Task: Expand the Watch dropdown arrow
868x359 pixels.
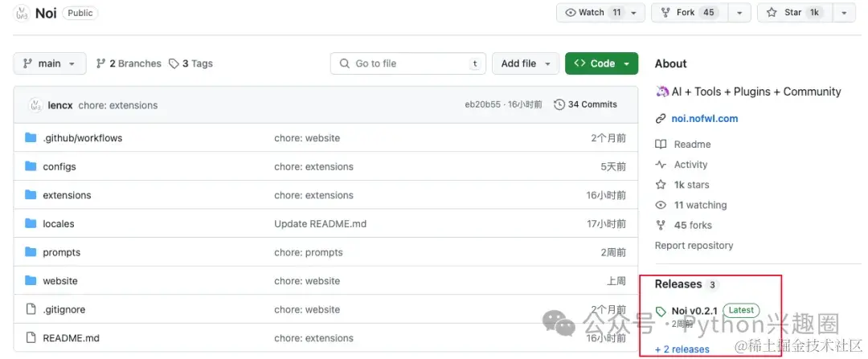Action: [634, 13]
